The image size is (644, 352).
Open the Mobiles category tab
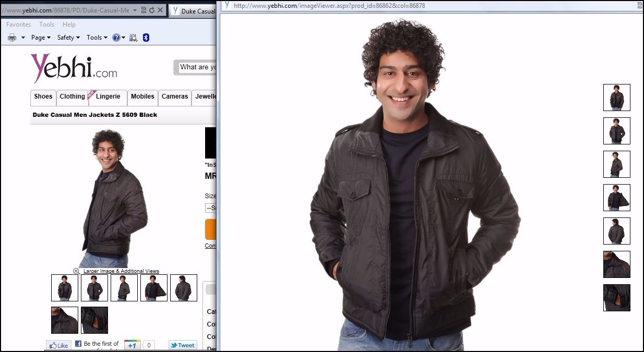pyautogui.click(x=142, y=96)
